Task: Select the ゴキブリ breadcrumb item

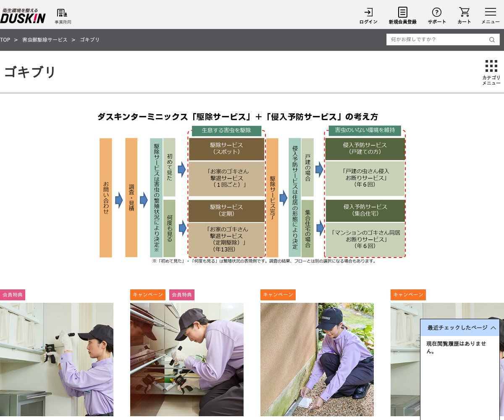Action: (x=89, y=39)
